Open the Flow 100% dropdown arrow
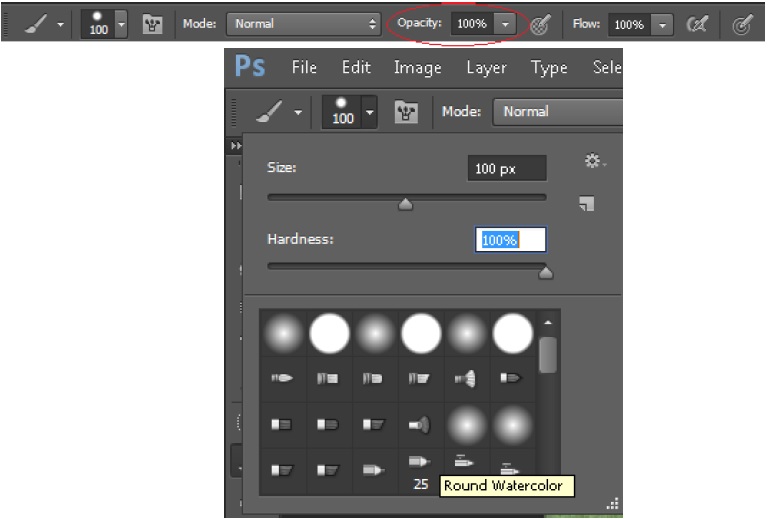768x519 pixels. (662, 23)
